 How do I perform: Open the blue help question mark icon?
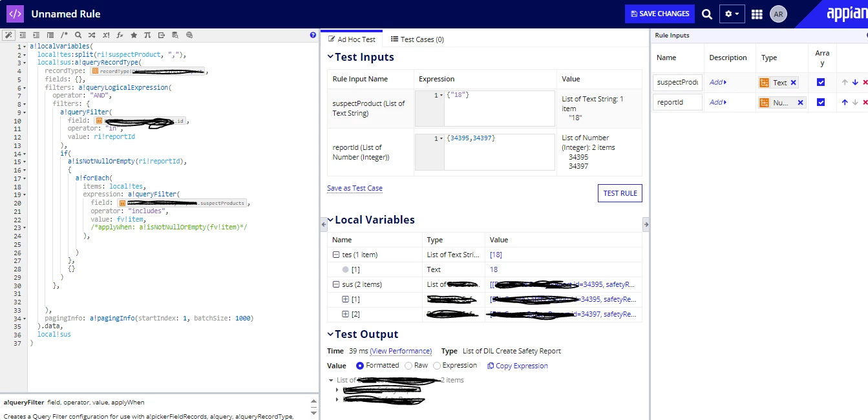313,36
